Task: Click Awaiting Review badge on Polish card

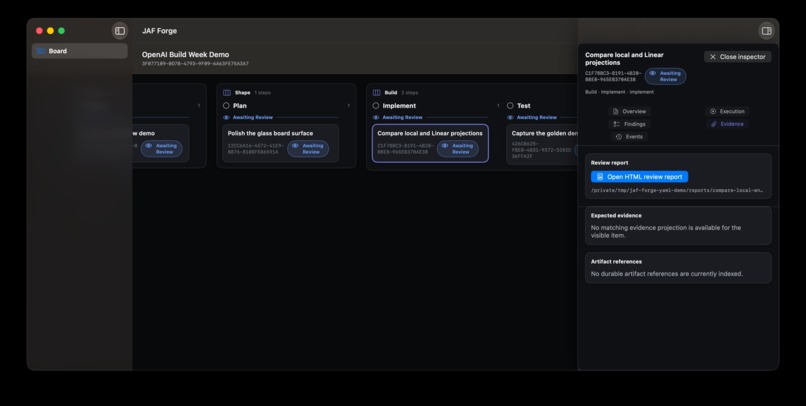Action: coord(308,149)
